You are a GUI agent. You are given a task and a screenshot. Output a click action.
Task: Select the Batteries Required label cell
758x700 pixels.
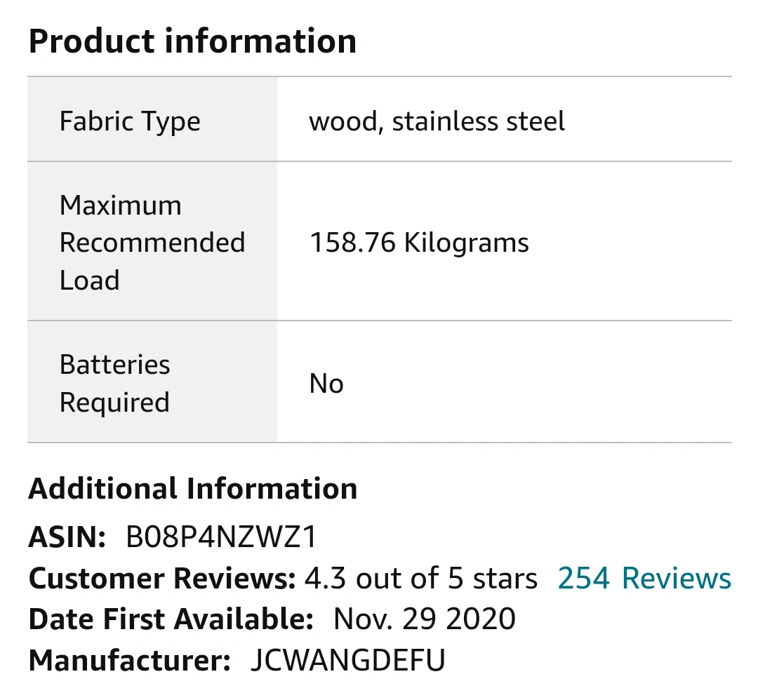tap(152, 382)
